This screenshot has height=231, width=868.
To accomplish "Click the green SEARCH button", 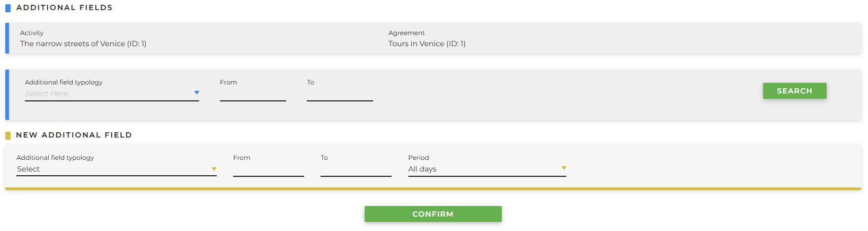I will (x=794, y=91).
